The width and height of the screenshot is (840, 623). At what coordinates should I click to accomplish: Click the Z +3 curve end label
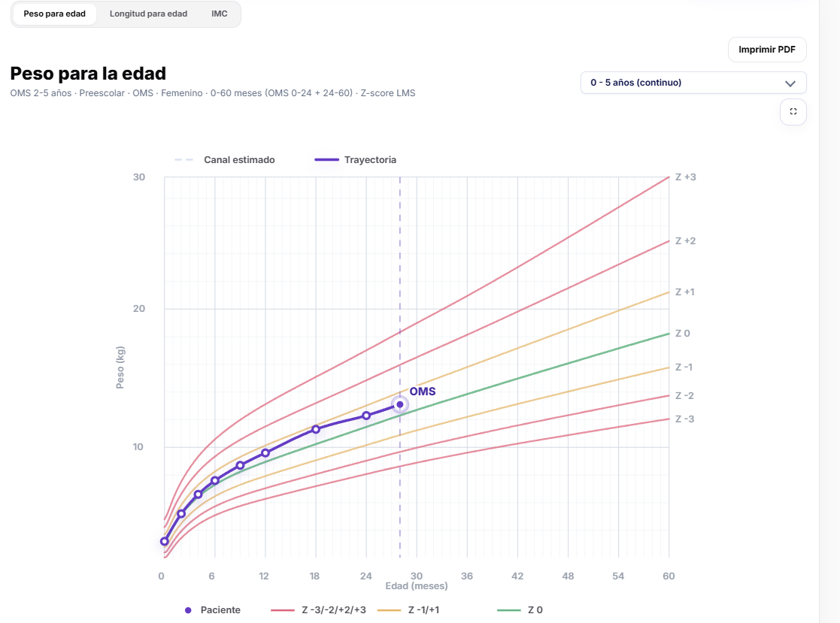click(x=685, y=177)
